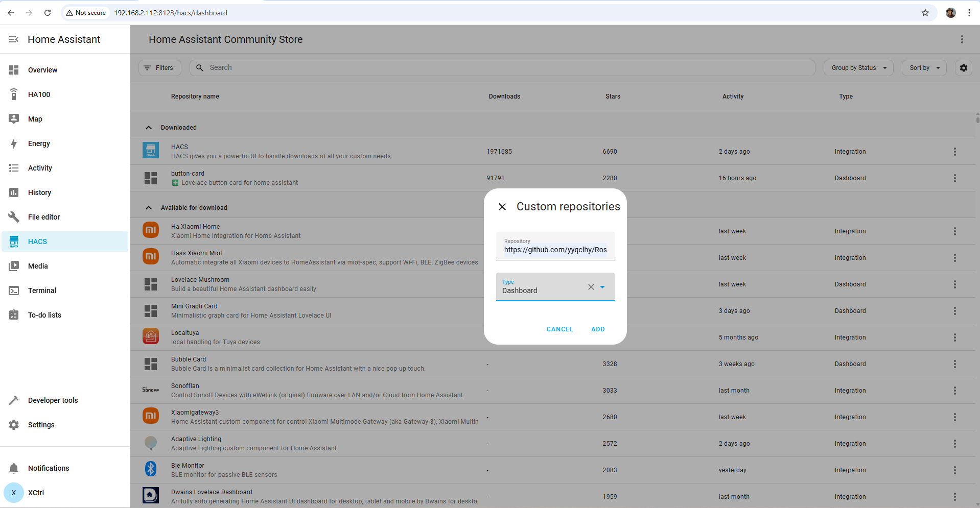Sort by the Activity column header
This screenshot has width=980, height=508.
tap(733, 96)
